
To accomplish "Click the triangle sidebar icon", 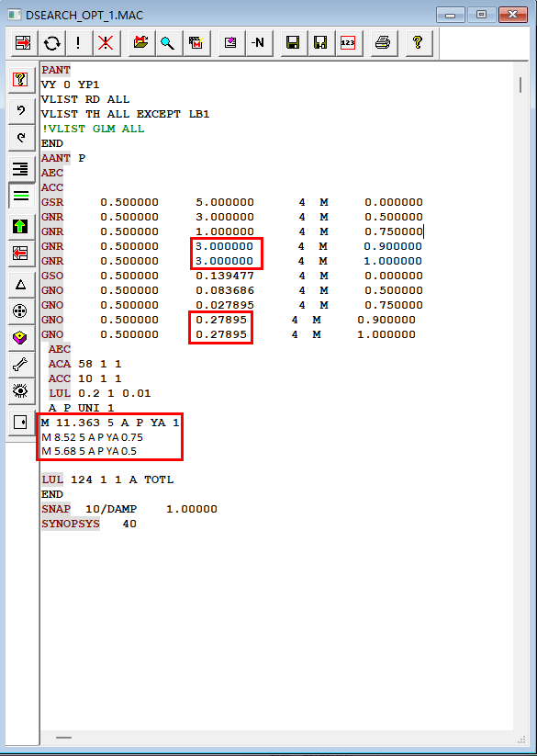I will (21, 285).
